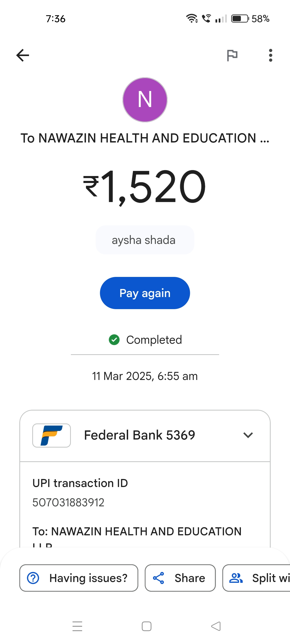Tap the UPI transaction ID number
The image size is (290, 644).
tap(68, 502)
